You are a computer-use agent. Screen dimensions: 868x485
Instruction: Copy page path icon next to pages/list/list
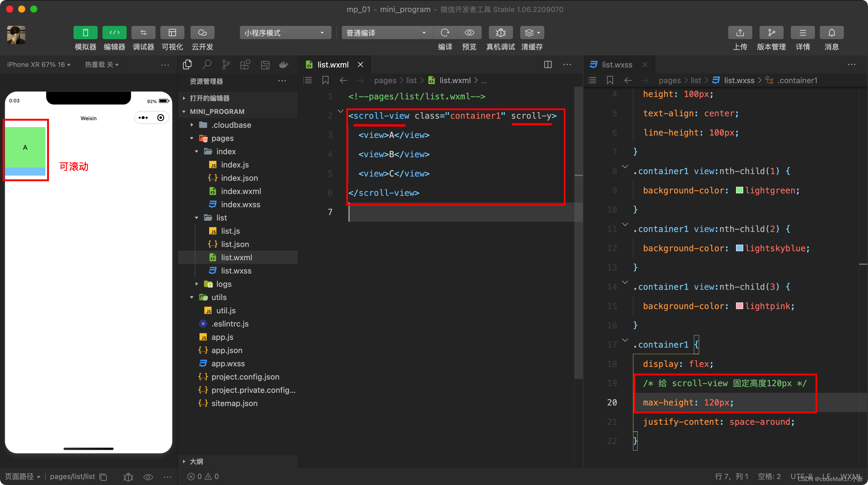point(103,477)
